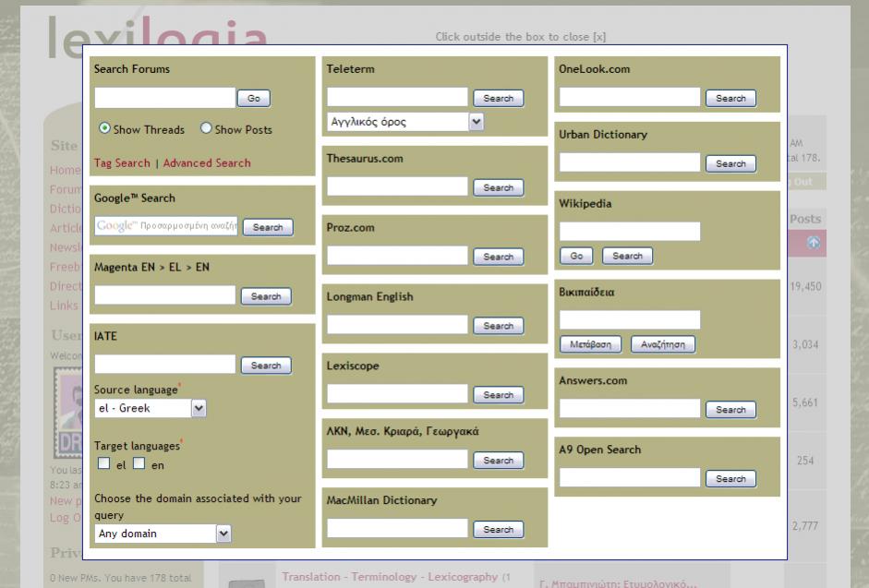Tick the en target language checkbox

tap(139, 463)
